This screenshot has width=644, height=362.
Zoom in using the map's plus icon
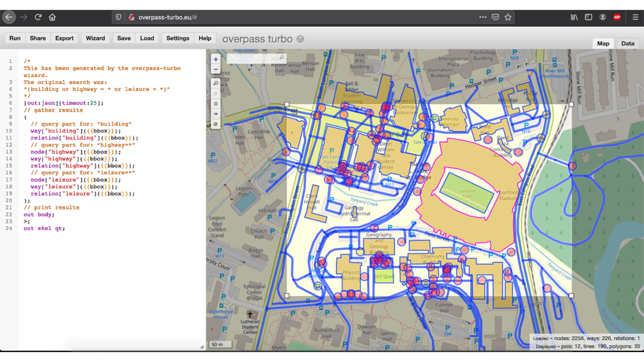point(216,59)
